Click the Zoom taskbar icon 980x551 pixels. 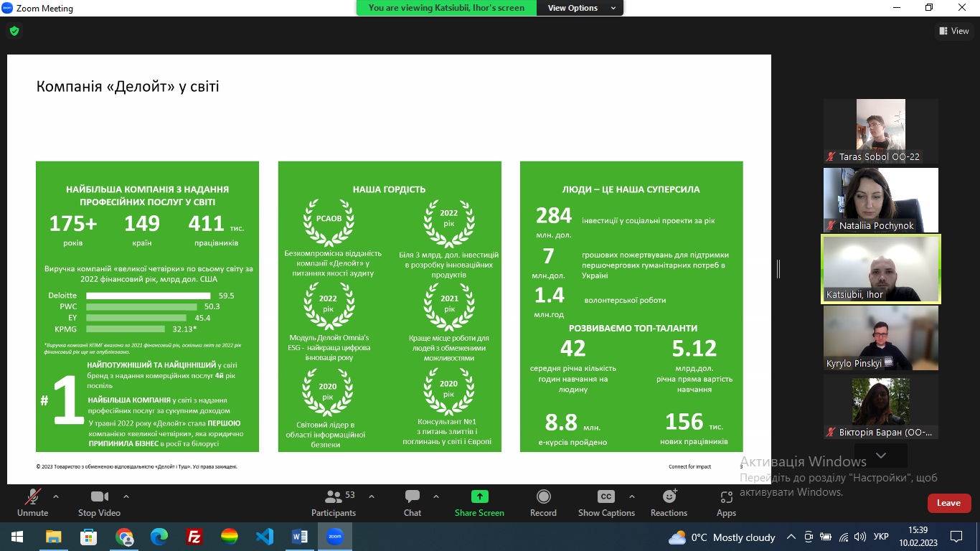tap(334, 537)
